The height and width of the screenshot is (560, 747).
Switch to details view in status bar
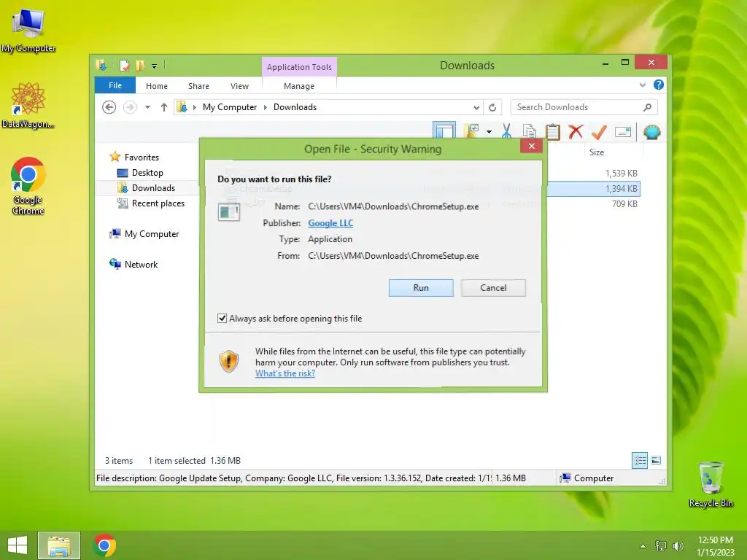(639, 461)
